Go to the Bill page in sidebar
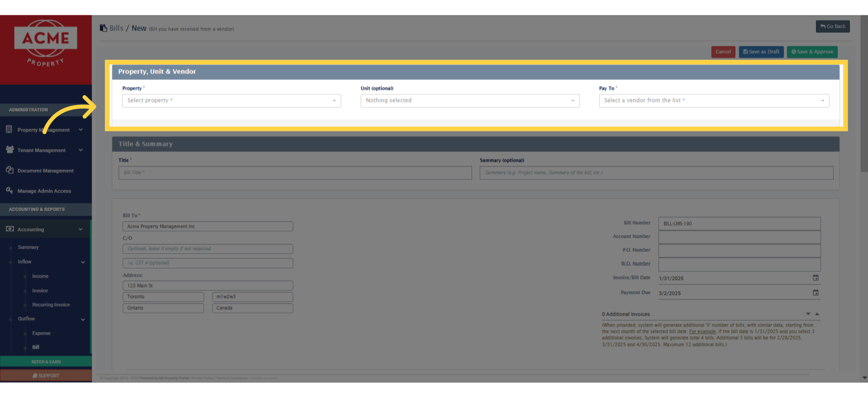This screenshot has width=868, height=397. (36, 347)
